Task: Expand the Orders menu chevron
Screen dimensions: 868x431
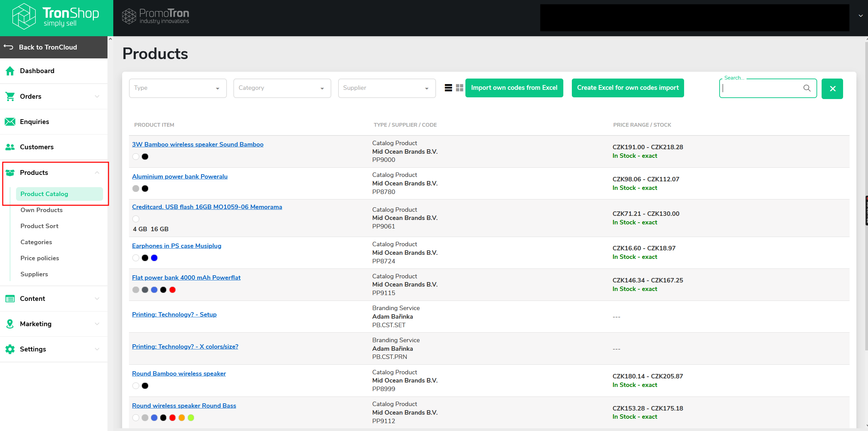Action: (x=97, y=96)
